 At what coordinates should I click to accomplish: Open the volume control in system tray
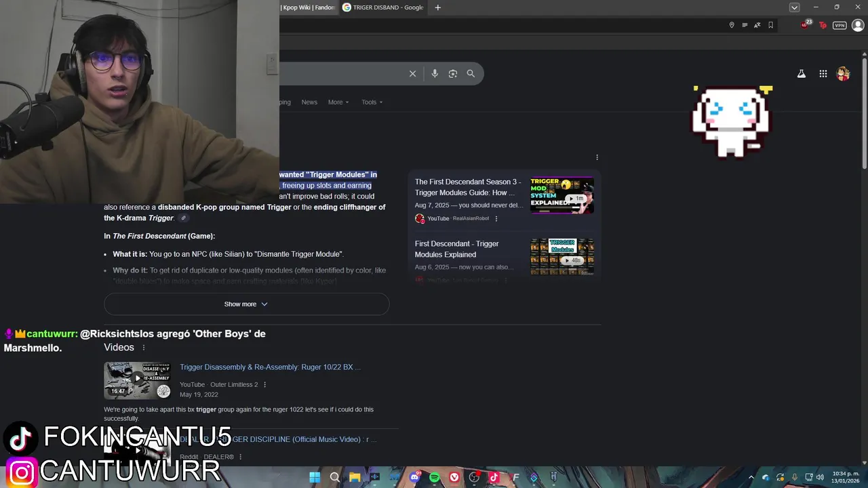pyautogui.click(x=821, y=477)
